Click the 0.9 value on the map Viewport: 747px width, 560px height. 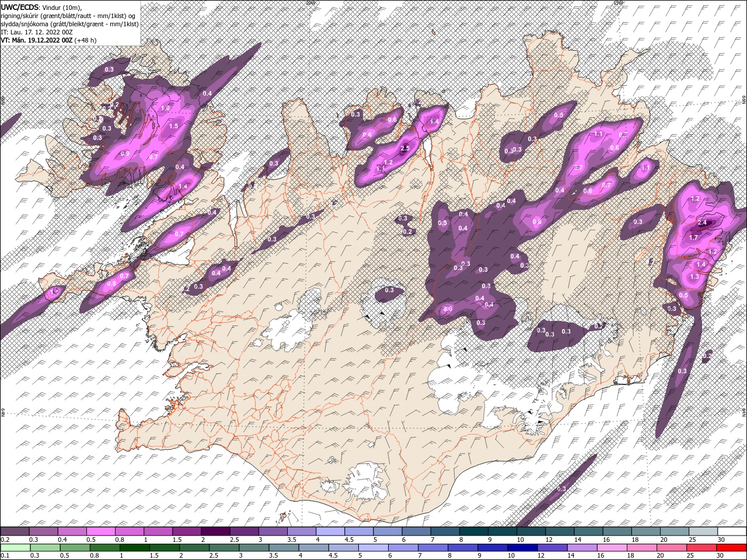[124, 153]
